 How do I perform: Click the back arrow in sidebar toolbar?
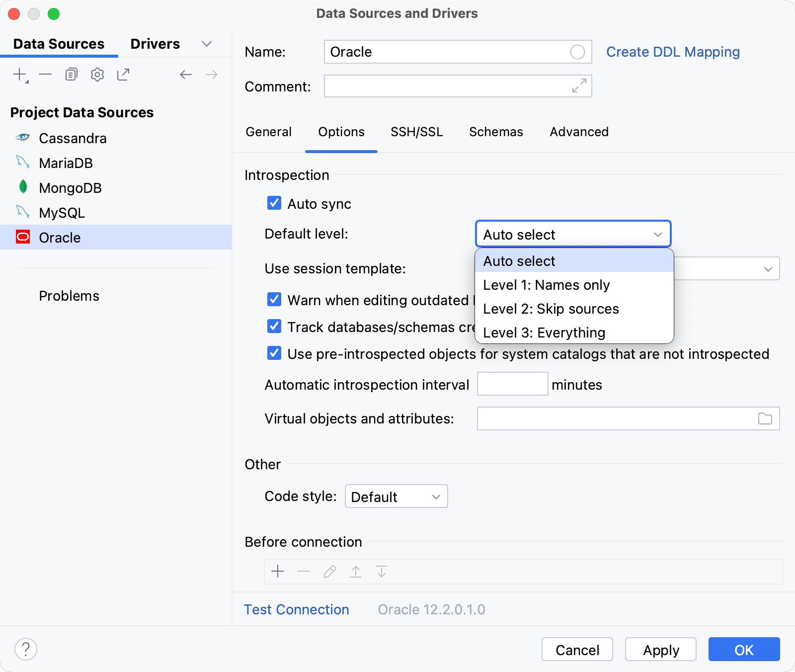click(186, 75)
